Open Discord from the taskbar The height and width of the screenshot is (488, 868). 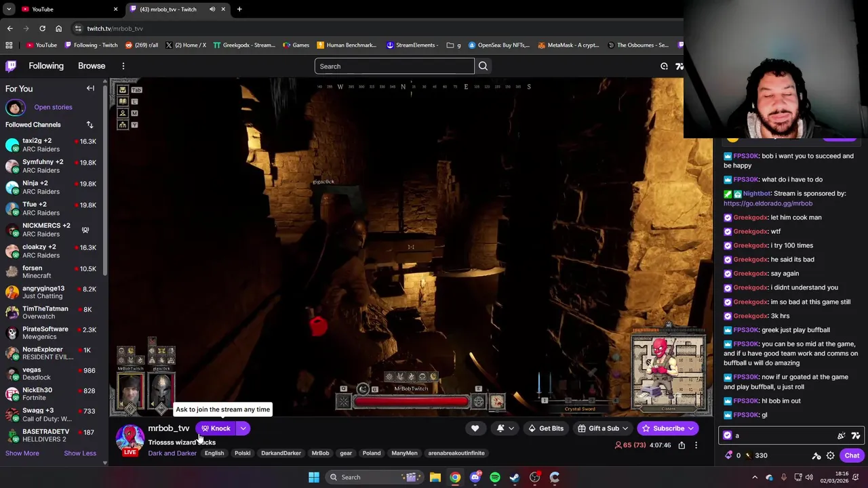[x=475, y=477]
